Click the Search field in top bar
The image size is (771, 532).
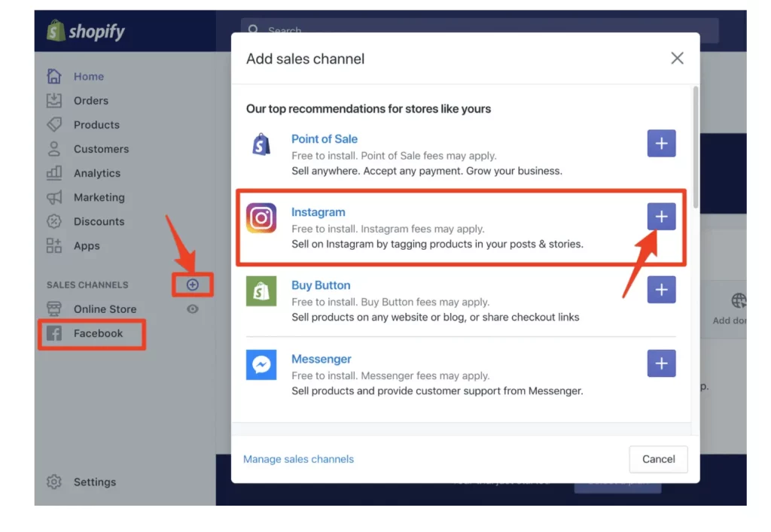click(480, 29)
